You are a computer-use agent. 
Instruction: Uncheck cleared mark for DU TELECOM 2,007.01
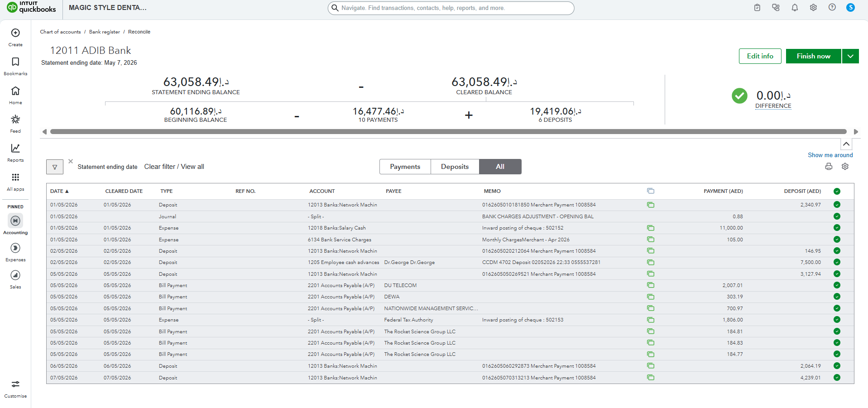click(837, 285)
